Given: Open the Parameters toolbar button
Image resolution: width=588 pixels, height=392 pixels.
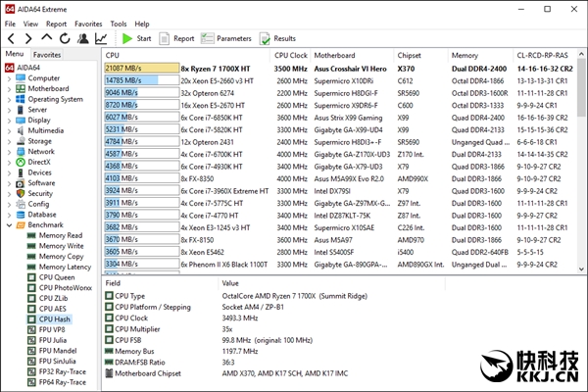Looking at the screenshot, I should pos(226,38).
